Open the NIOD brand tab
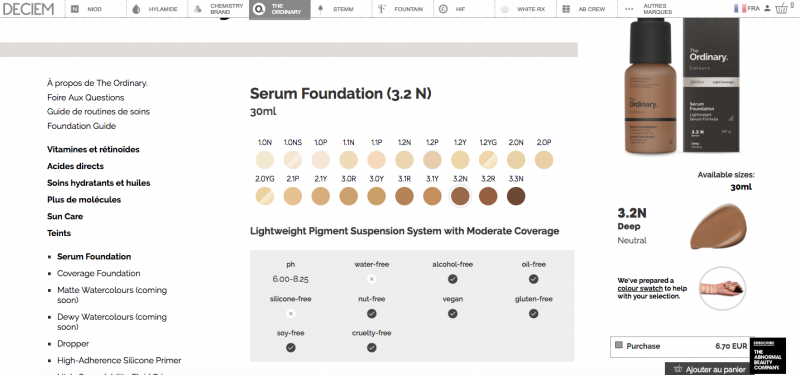The height and width of the screenshot is (375, 800). click(95, 9)
